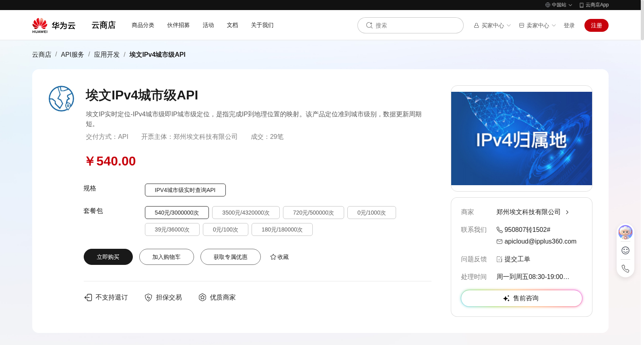Click the phone icon for 云商店App
Image resolution: width=644 pixels, height=345 pixels.
point(581,5)
